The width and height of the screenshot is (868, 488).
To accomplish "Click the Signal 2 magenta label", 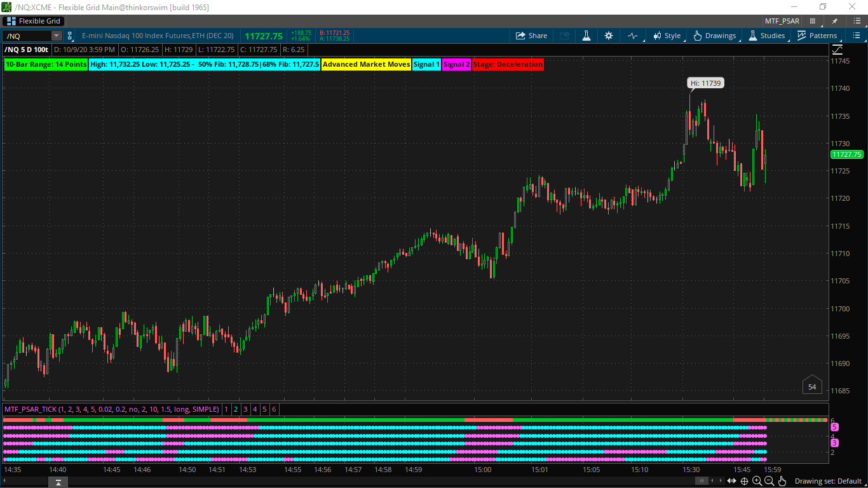I will point(456,64).
